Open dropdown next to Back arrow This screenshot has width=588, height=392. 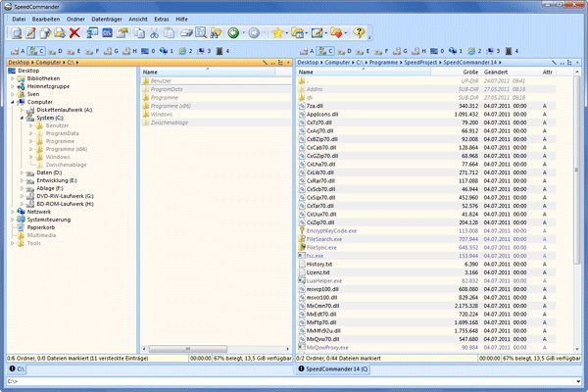[243, 33]
